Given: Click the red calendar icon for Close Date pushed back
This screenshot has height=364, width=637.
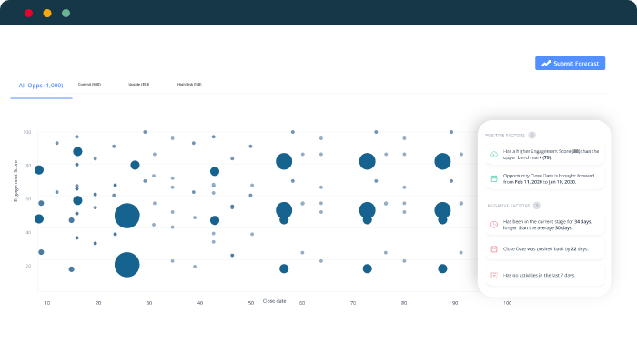Looking at the screenshot, I should point(493,248).
